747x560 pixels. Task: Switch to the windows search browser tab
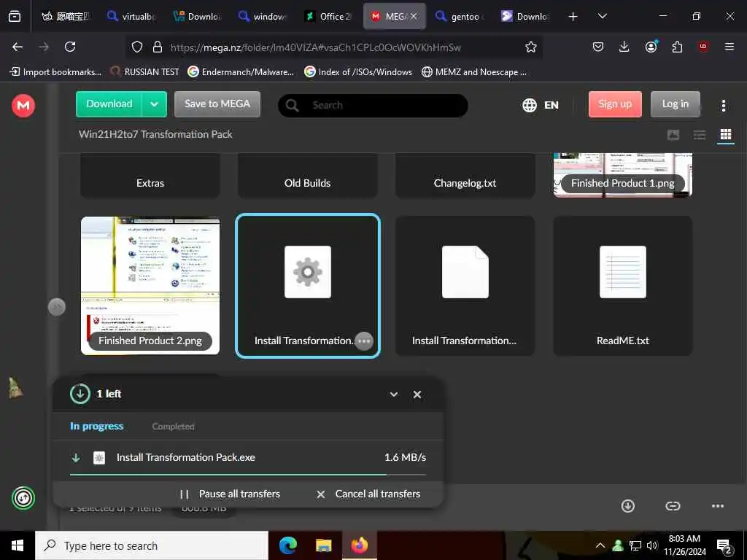coord(263,17)
